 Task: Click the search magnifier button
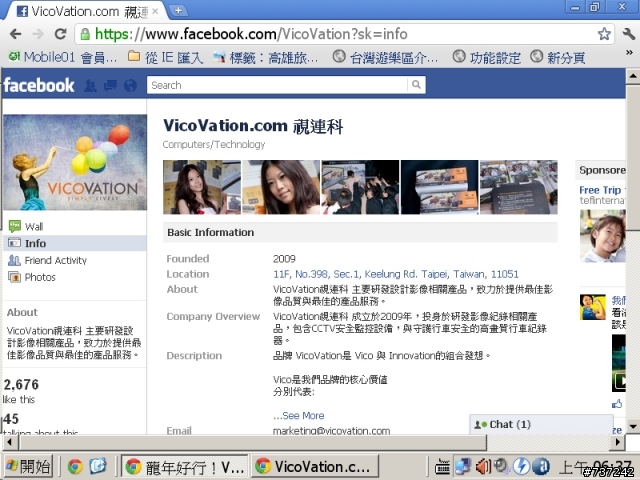click(x=416, y=84)
